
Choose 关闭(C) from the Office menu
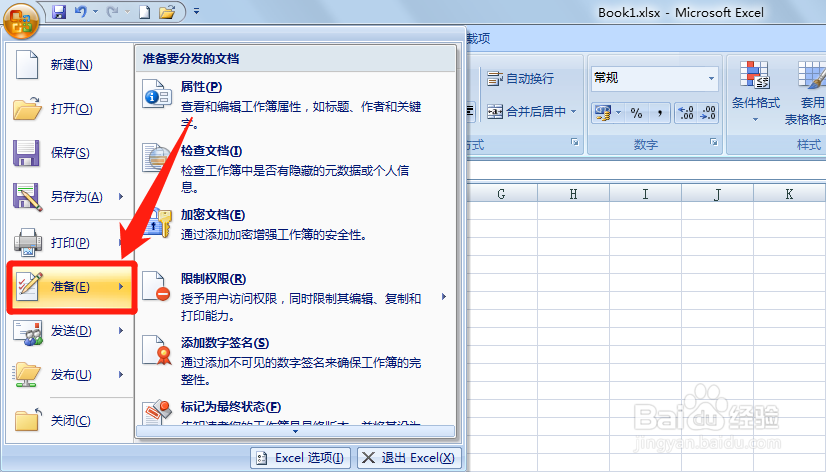pos(70,420)
